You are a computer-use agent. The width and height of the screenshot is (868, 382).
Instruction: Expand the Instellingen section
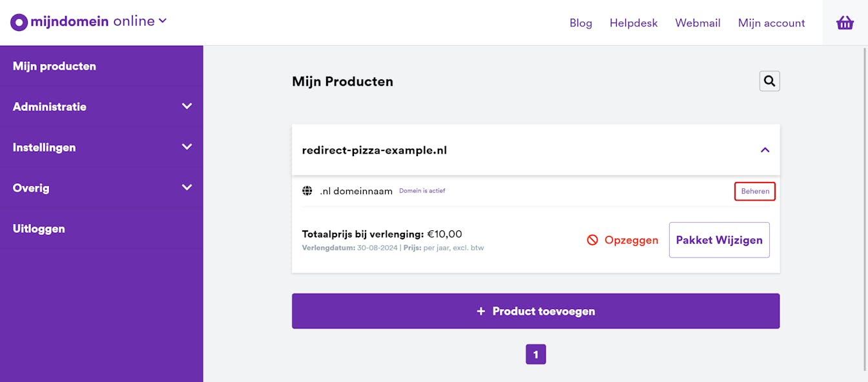(187, 146)
